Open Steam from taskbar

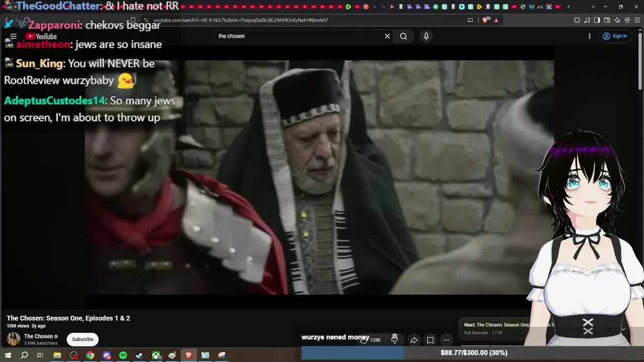139,355
